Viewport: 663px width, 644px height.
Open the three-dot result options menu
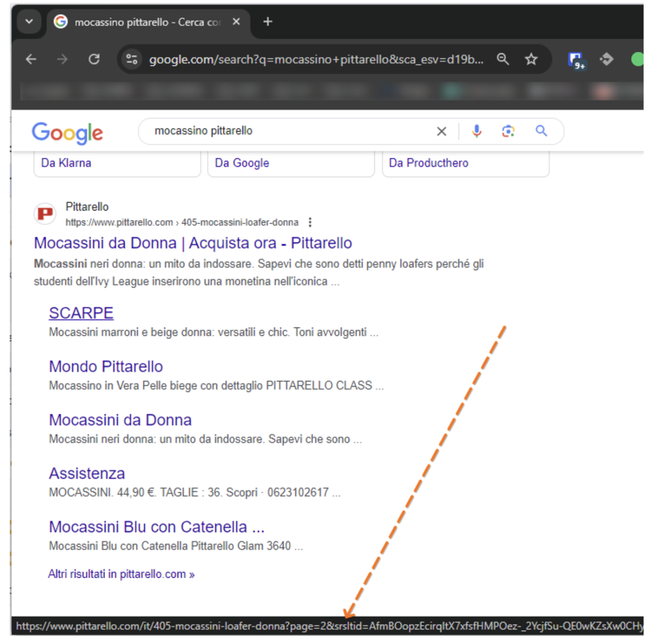(310, 222)
